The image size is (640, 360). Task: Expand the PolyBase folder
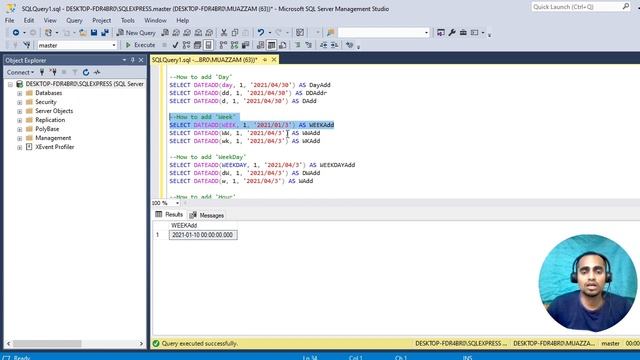[x=19, y=129]
